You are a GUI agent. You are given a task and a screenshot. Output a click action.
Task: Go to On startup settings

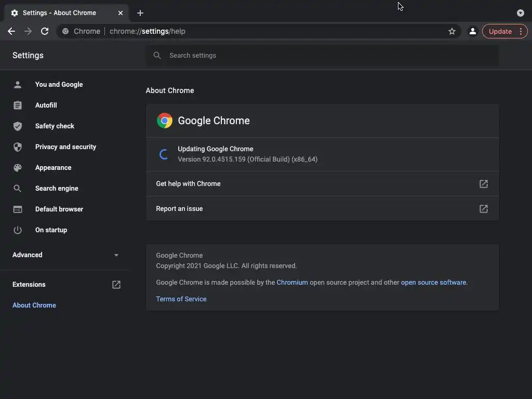(51, 230)
